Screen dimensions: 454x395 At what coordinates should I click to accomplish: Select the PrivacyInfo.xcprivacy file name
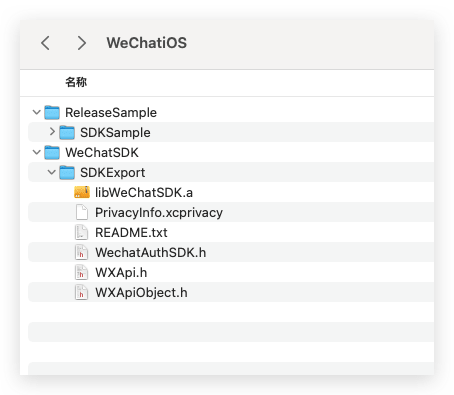pyautogui.click(x=159, y=213)
